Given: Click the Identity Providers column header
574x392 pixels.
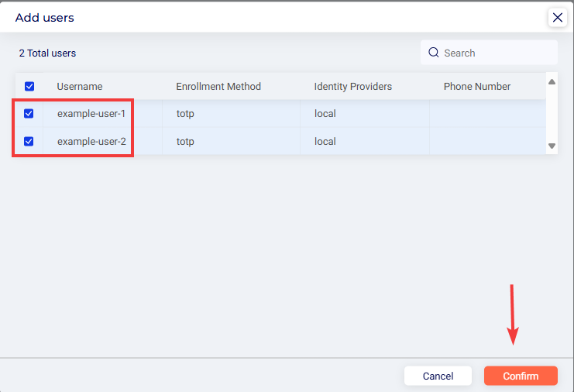Looking at the screenshot, I should point(352,87).
